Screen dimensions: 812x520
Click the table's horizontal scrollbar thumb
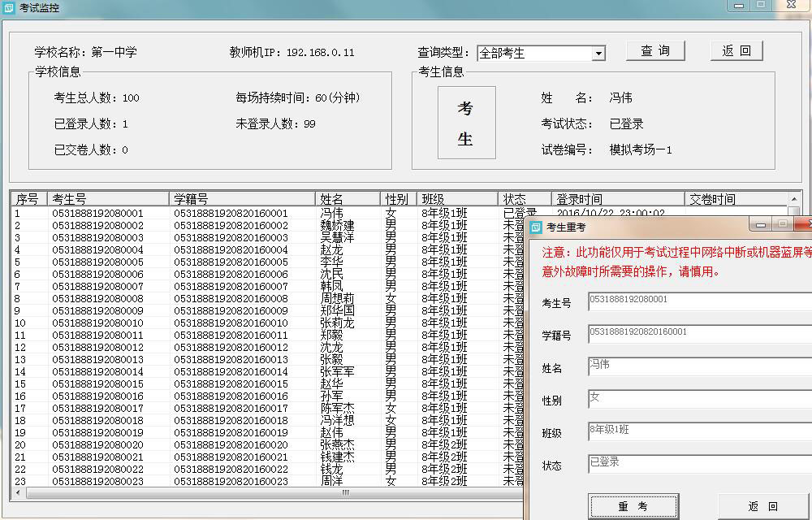coord(345,493)
